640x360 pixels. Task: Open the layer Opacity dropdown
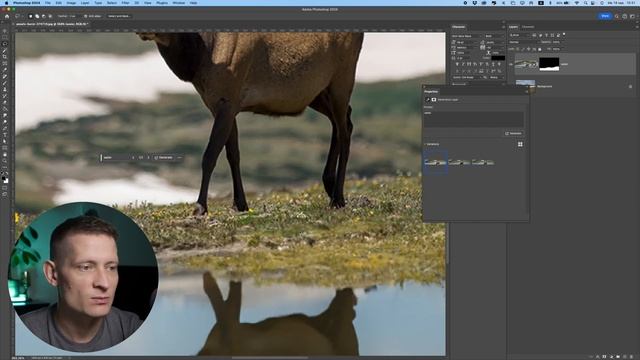(563, 42)
